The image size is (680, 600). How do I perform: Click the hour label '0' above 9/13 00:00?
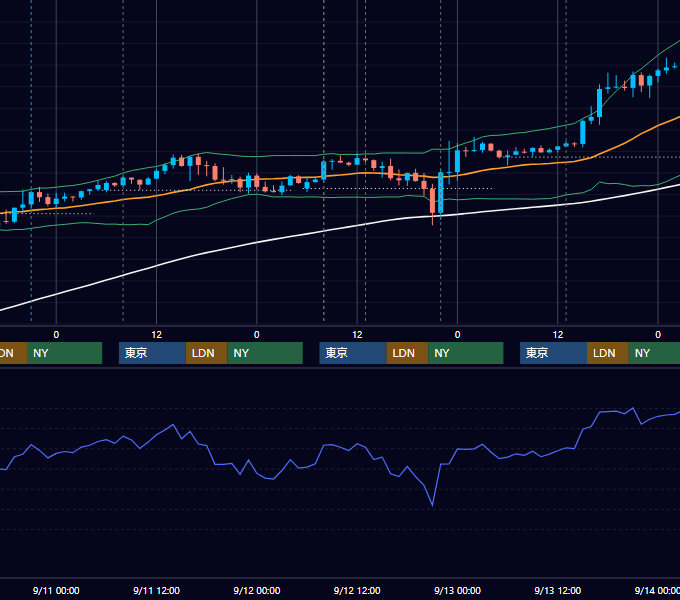pyautogui.click(x=458, y=335)
